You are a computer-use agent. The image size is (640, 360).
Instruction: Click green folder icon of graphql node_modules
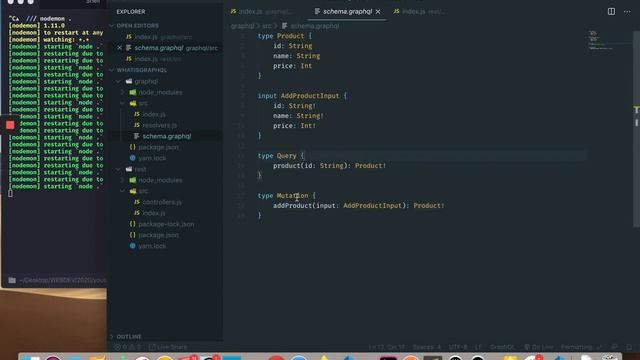point(133,92)
